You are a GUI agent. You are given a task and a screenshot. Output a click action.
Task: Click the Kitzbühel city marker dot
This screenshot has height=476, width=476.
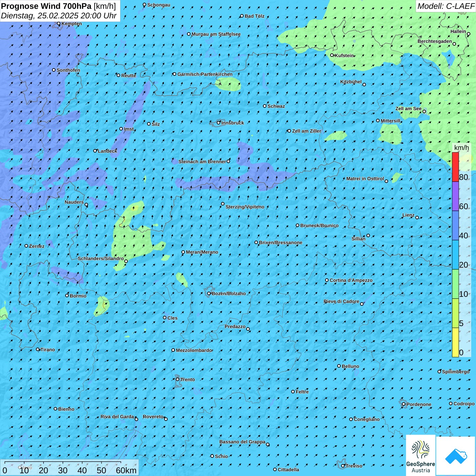(x=364, y=84)
